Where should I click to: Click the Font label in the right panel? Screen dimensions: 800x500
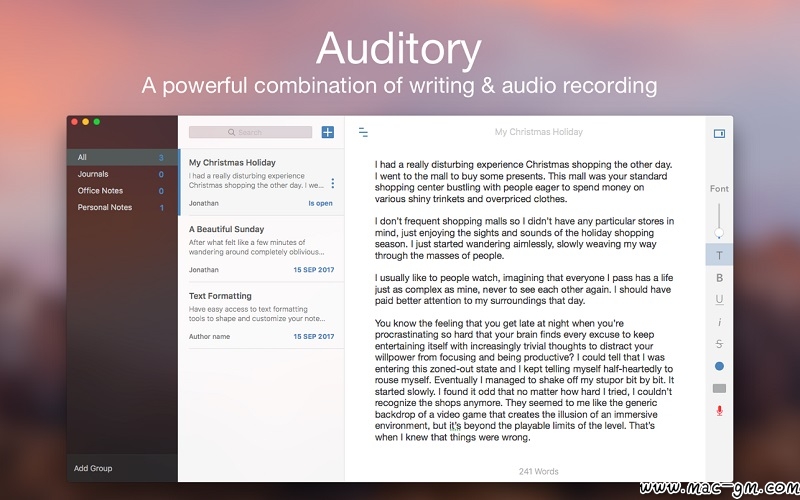pyautogui.click(x=719, y=189)
